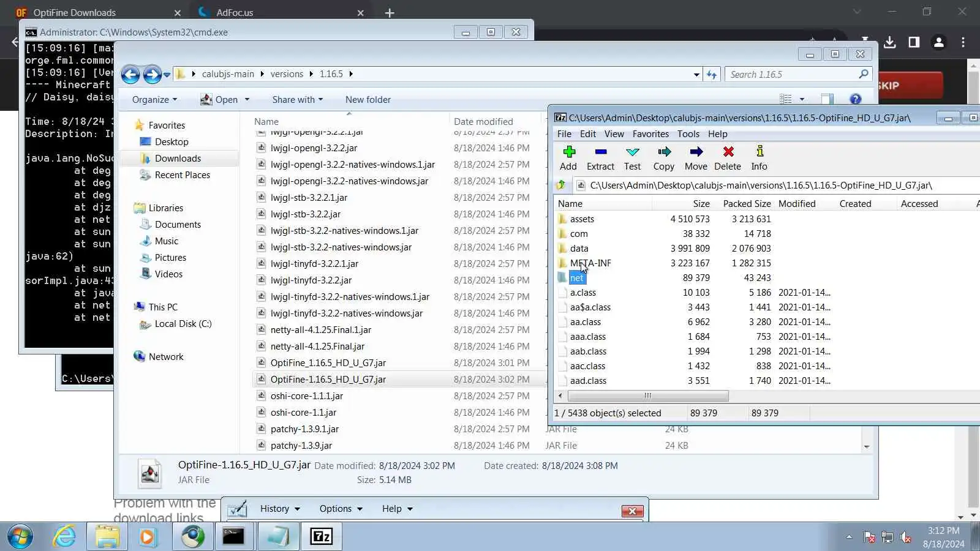Toggle the Chrome side panel icon

point(914,42)
